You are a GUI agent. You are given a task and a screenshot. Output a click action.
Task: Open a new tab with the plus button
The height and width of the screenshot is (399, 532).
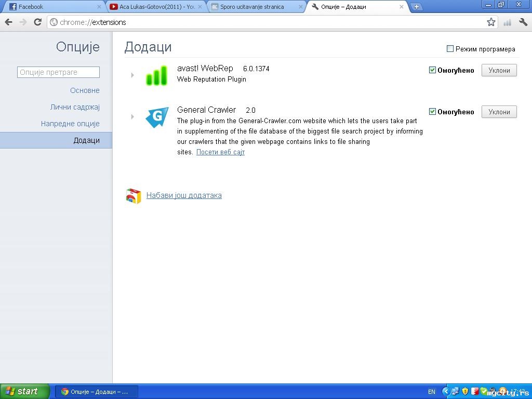click(416, 6)
